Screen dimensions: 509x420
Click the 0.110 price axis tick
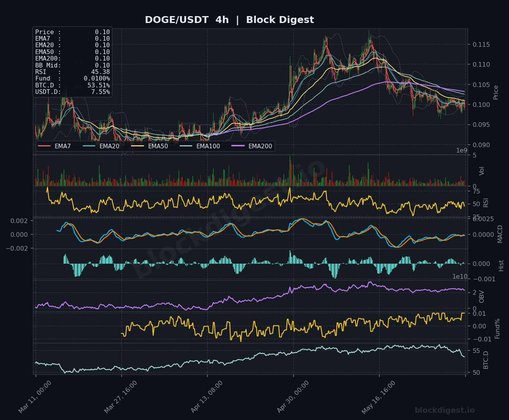tap(481, 64)
